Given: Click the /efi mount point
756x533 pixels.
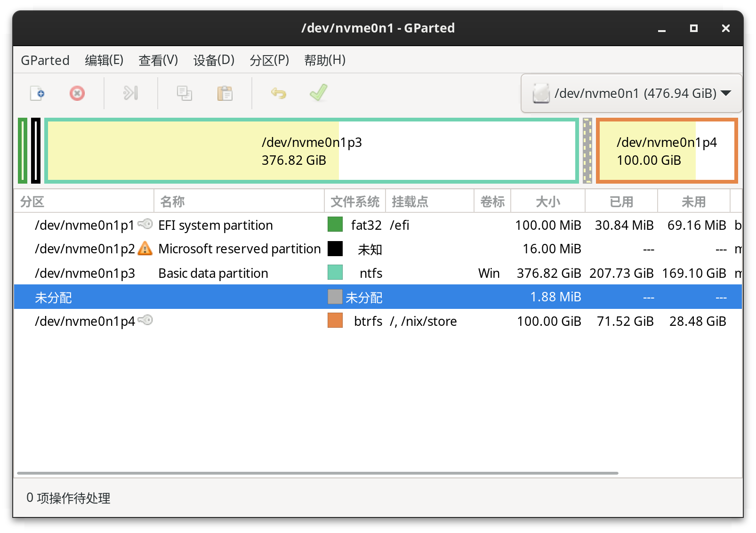Looking at the screenshot, I should 400,226.
